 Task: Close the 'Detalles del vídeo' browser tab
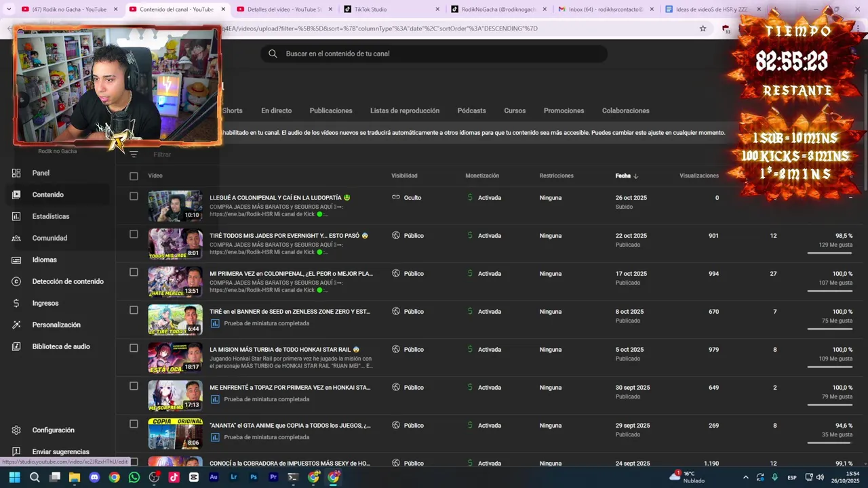click(330, 9)
